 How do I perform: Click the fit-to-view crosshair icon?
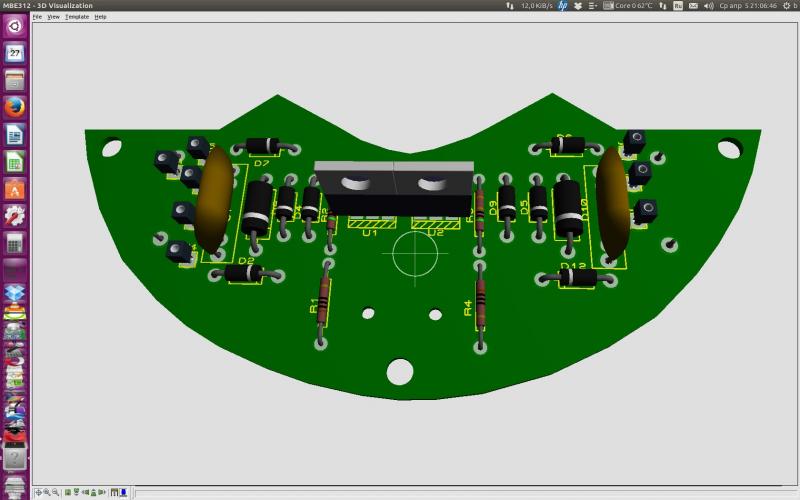(38, 493)
